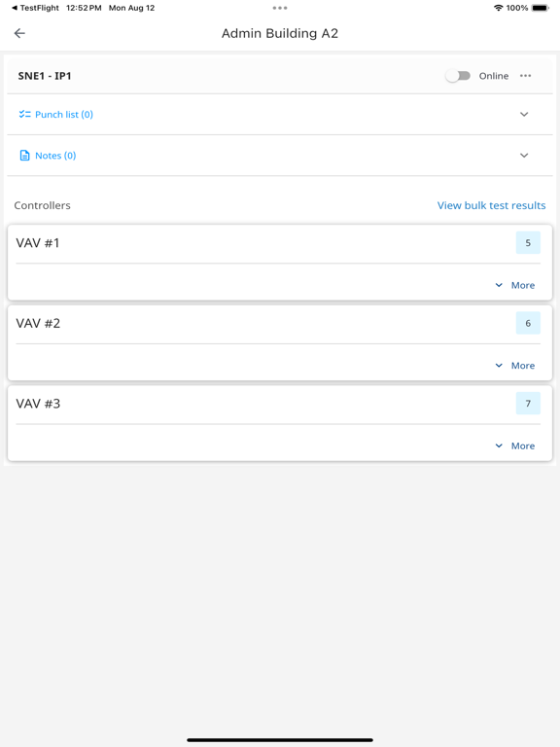Click the Punch list checklist icon
Image resolution: width=560 pixels, height=747 pixels.
(x=24, y=115)
